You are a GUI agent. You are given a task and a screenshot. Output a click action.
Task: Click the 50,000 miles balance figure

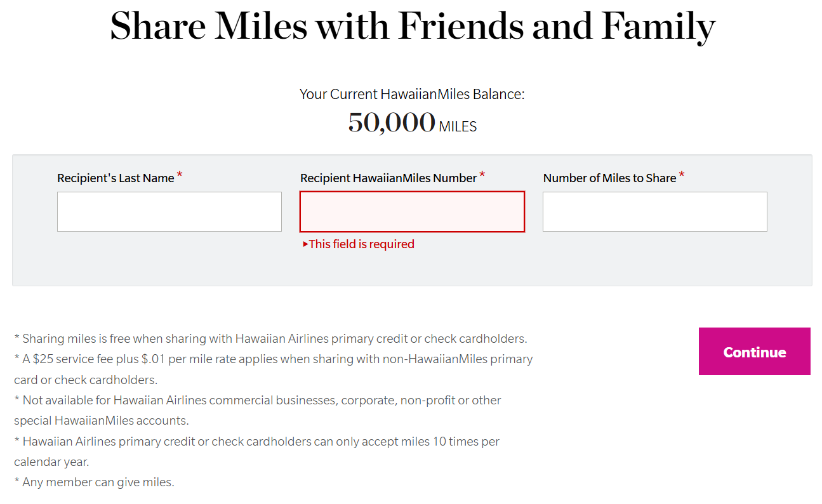pyautogui.click(x=392, y=123)
